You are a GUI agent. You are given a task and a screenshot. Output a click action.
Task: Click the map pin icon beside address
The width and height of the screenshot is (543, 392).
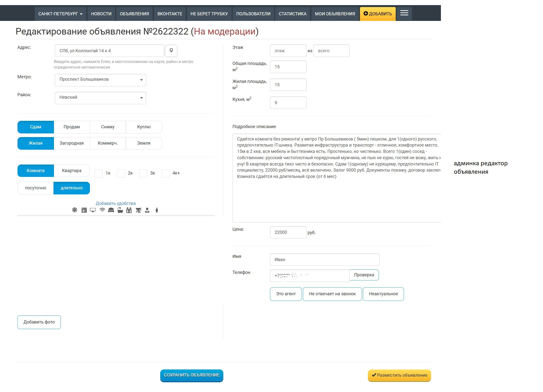pyautogui.click(x=171, y=51)
